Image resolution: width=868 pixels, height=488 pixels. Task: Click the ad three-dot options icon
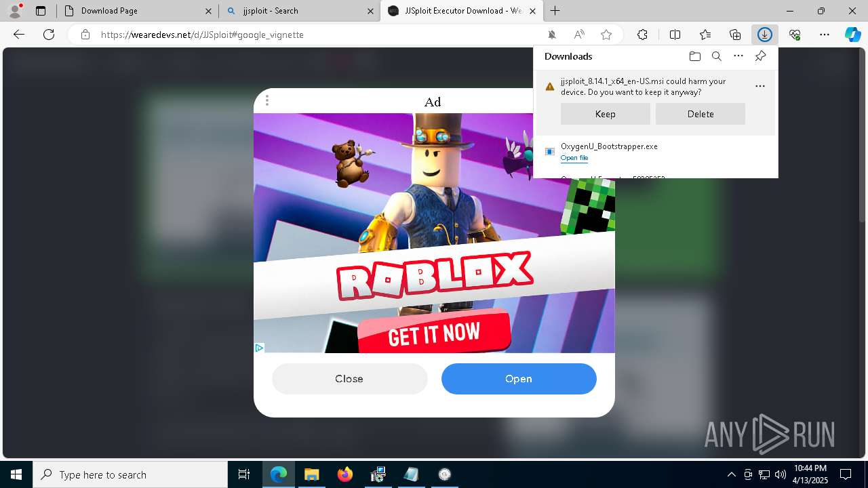click(x=267, y=101)
